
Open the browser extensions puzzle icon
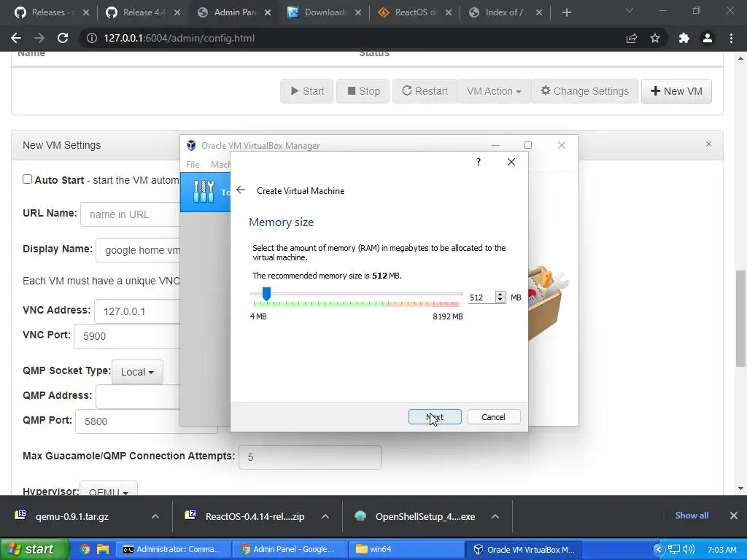684,38
